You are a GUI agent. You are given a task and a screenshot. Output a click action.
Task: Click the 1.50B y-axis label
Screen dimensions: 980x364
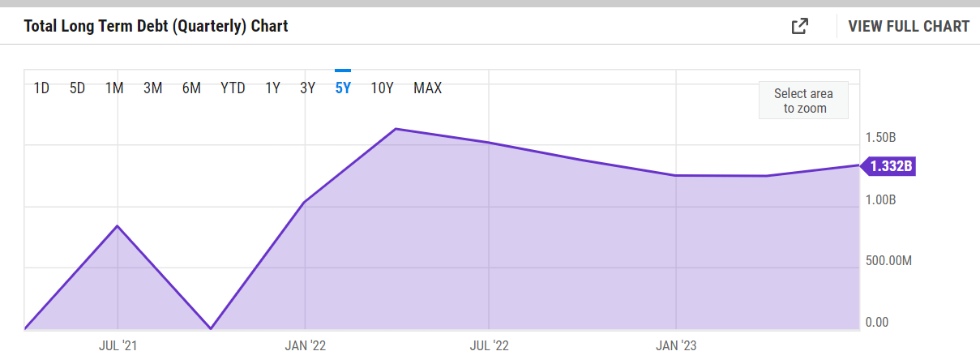pos(880,137)
